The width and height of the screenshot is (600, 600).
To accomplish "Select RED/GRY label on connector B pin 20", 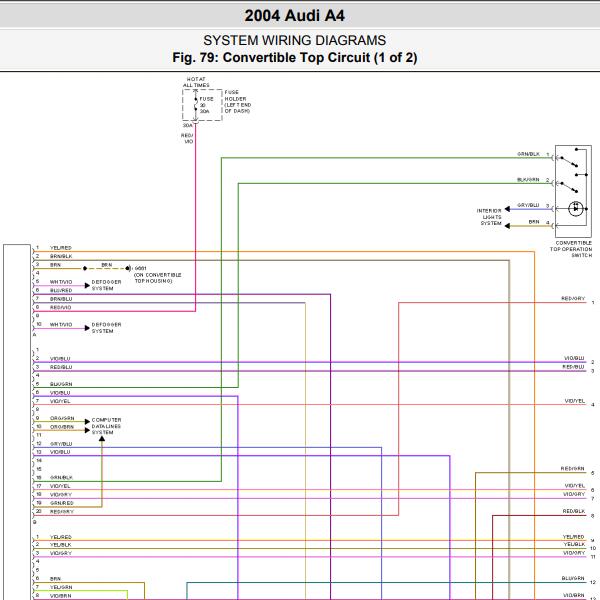I will pyautogui.click(x=62, y=511).
